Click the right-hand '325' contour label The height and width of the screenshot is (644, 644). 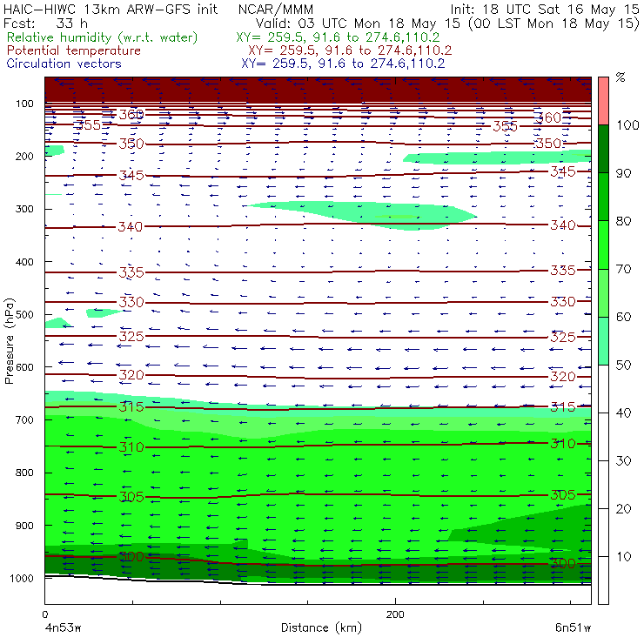pyautogui.click(x=563, y=337)
